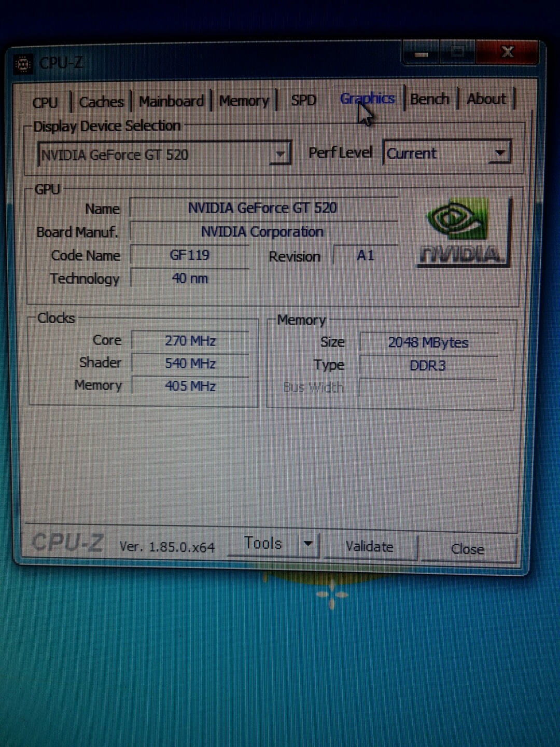Open the Display Device Selection dropdown
This screenshot has width=560, height=747.
coord(164,154)
